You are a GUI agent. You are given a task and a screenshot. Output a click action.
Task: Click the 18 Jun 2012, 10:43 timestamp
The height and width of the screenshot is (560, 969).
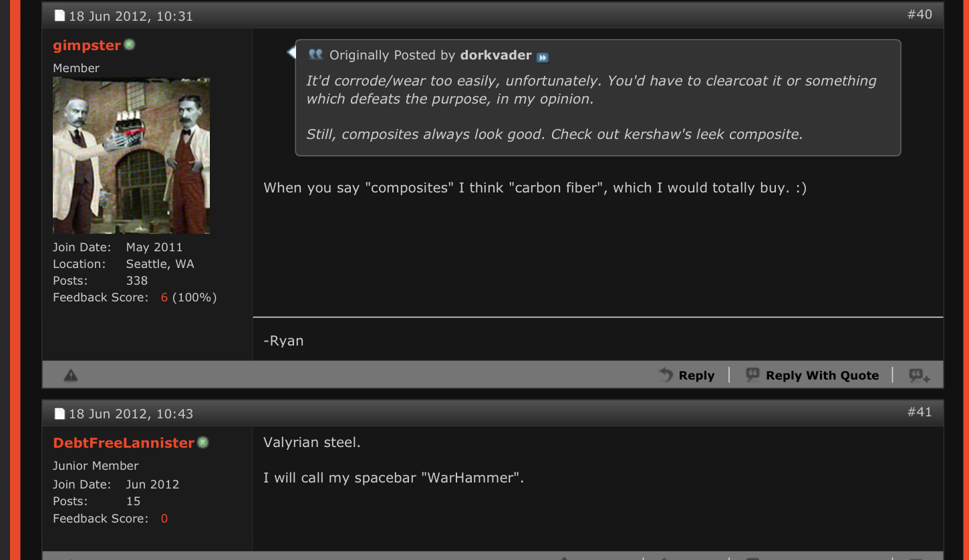tap(131, 414)
